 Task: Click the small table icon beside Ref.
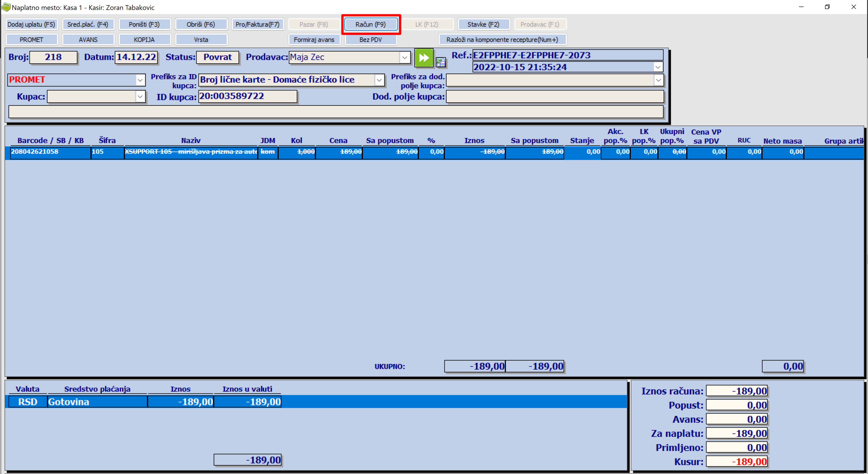pyautogui.click(x=440, y=62)
